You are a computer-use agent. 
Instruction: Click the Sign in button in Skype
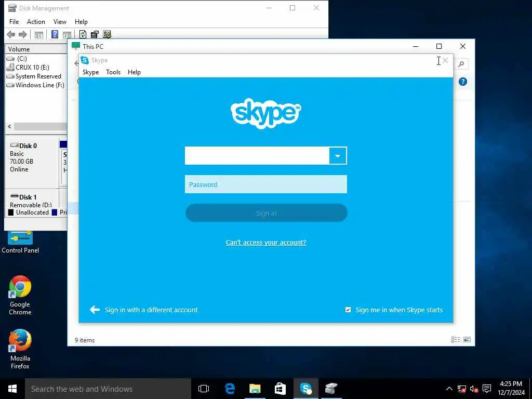267,213
